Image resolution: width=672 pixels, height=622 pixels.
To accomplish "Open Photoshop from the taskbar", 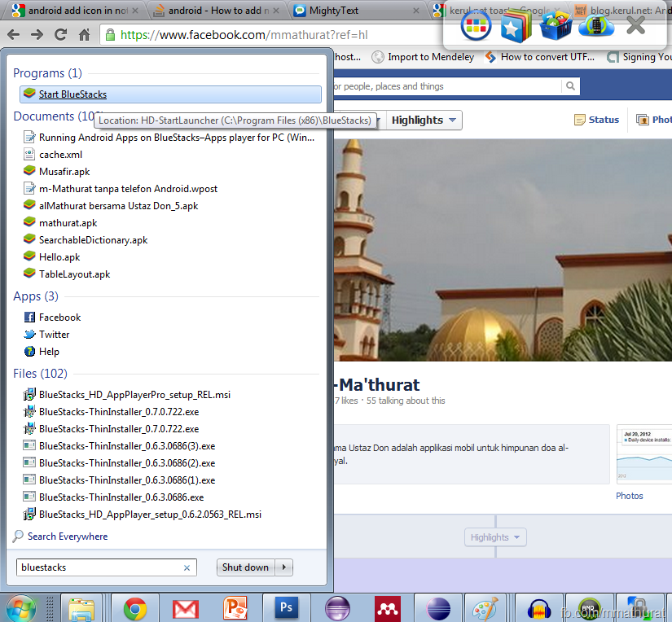I will pyautogui.click(x=286, y=608).
